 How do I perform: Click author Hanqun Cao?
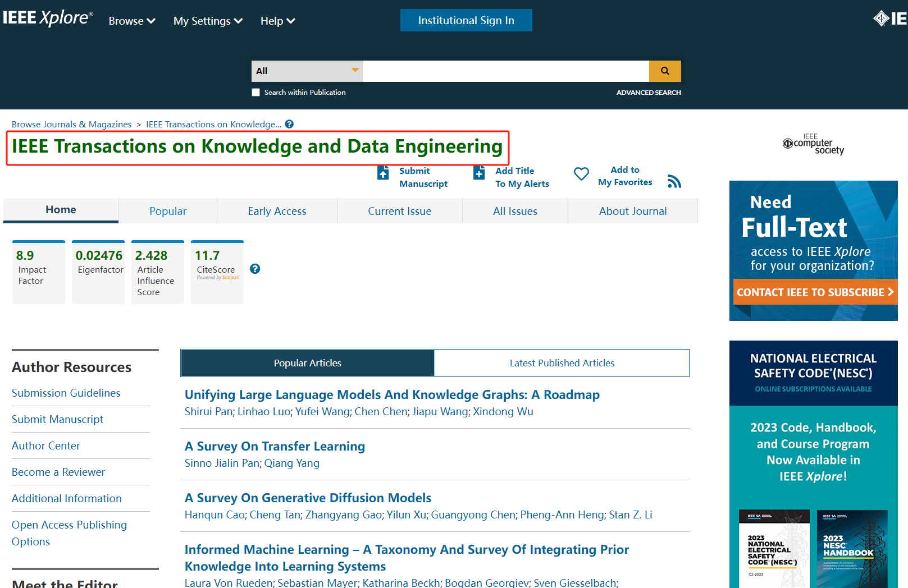(x=215, y=514)
